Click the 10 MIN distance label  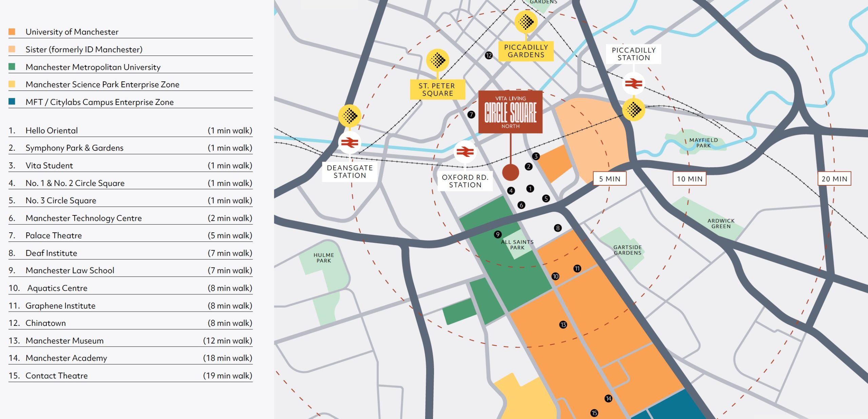(x=690, y=179)
